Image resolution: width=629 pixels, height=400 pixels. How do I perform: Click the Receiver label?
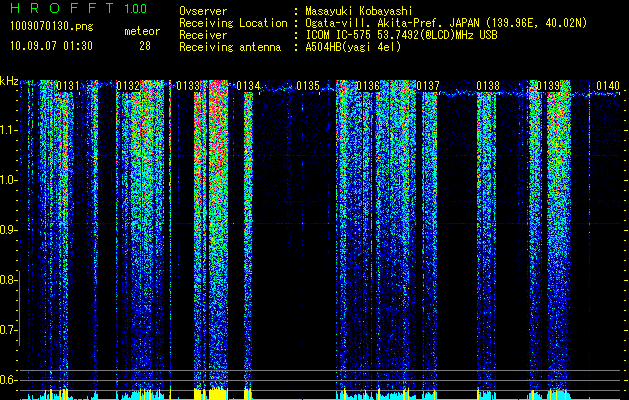203,35
